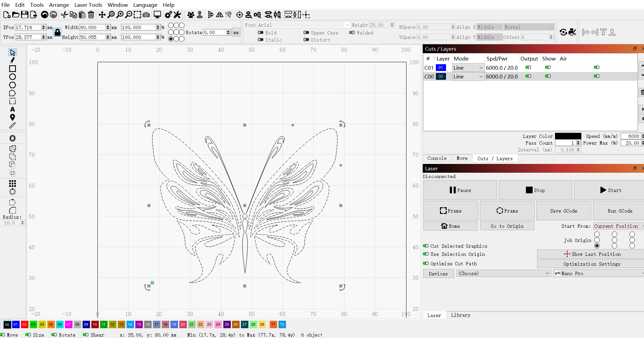Screen dimensions: 644x338
Task: Toggle Air assist on layer C00
Action: (596, 76)
